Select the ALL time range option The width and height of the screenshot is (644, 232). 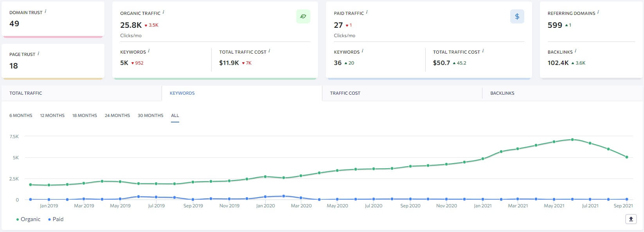pos(175,115)
